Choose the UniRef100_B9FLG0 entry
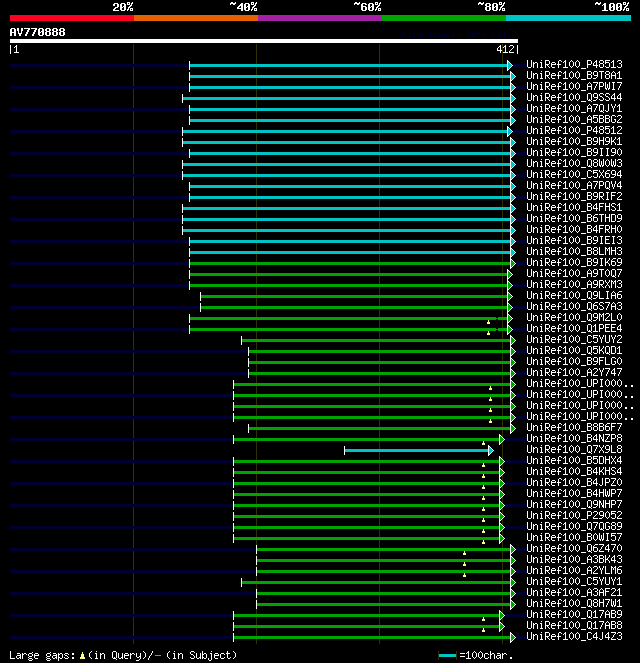The image size is (640, 663). (574, 361)
